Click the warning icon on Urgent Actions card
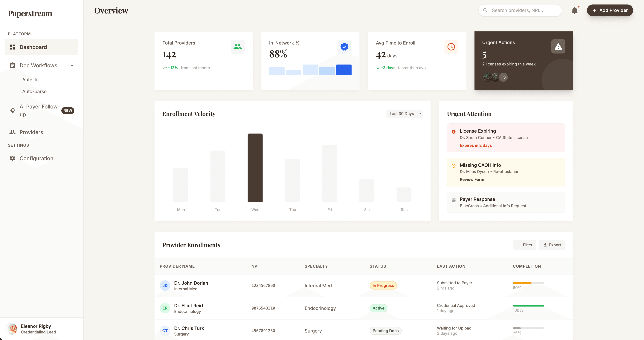 [x=558, y=46]
